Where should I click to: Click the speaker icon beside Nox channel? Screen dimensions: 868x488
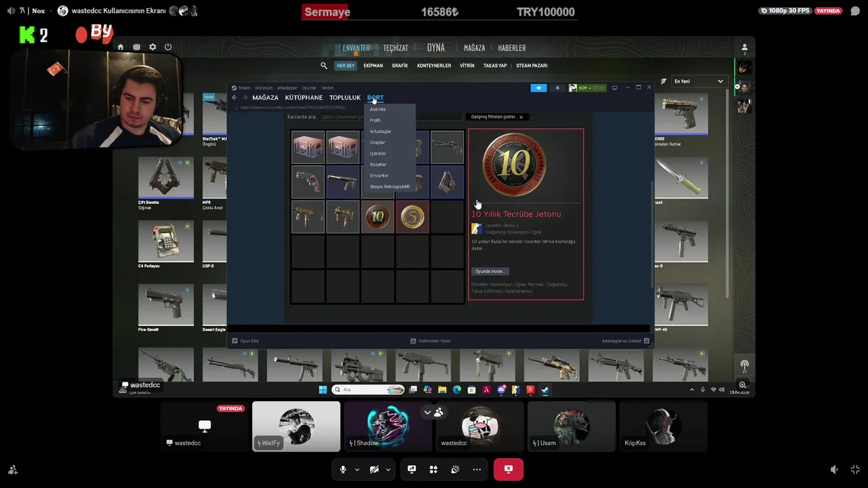pyautogui.click(x=10, y=11)
